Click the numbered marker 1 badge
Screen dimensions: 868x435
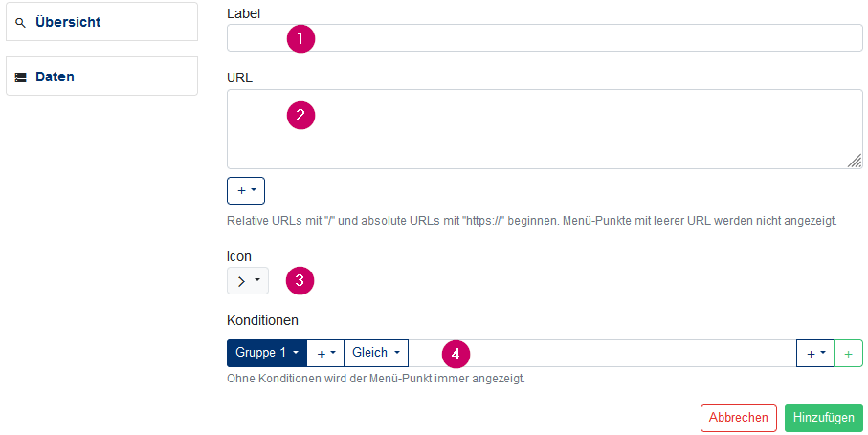pyautogui.click(x=300, y=38)
